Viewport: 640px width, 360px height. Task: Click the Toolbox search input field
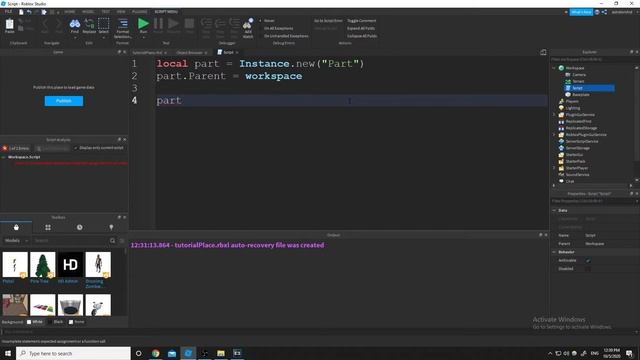[71, 241]
